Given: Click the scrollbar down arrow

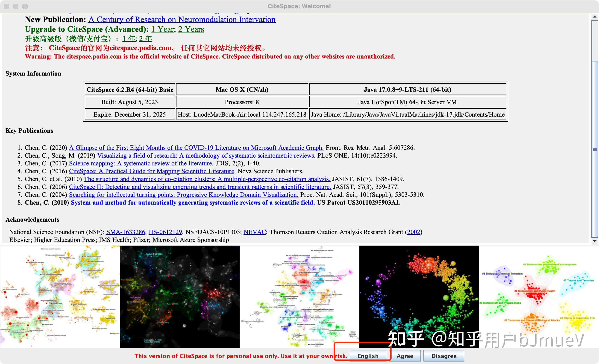Looking at the screenshot, I should click(x=594, y=241).
